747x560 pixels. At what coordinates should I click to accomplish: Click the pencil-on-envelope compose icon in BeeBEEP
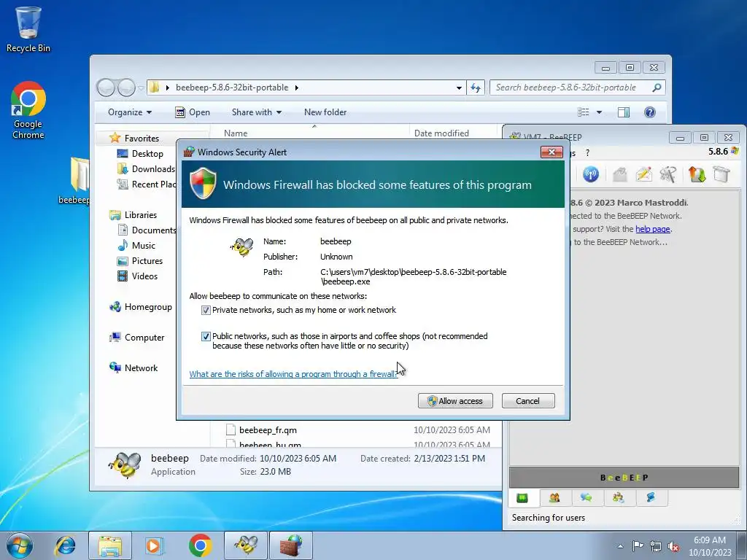click(643, 174)
